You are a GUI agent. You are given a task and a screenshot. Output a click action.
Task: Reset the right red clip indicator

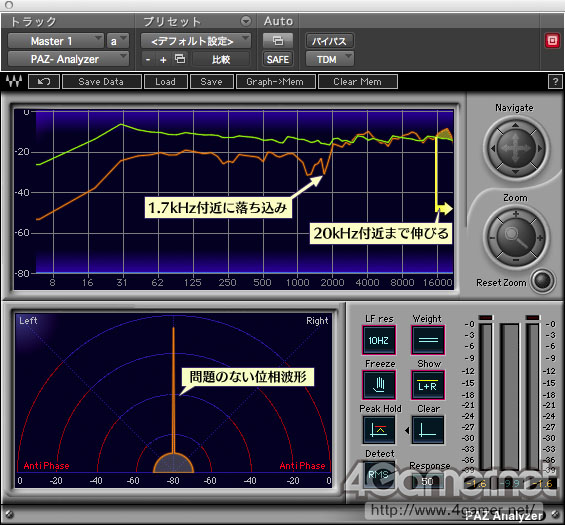click(533, 317)
